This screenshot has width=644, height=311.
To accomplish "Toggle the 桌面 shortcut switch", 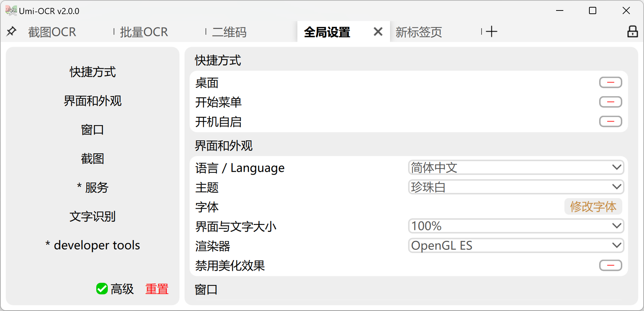I will click(x=610, y=82).
